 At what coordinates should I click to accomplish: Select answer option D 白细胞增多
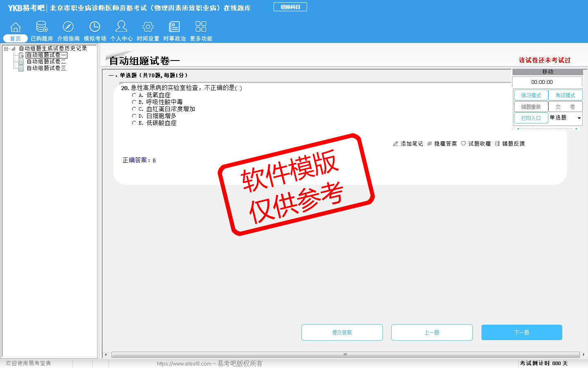click(134, 116)
